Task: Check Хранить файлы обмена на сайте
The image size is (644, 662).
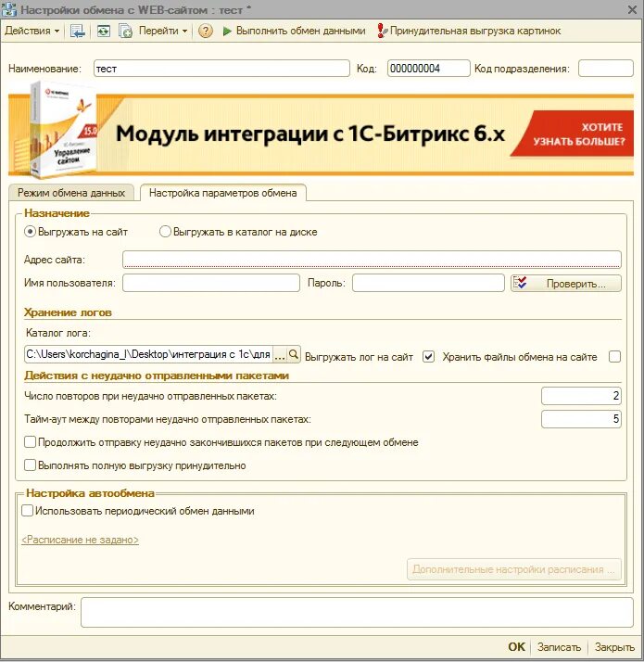Action: [x=615, y=357]
